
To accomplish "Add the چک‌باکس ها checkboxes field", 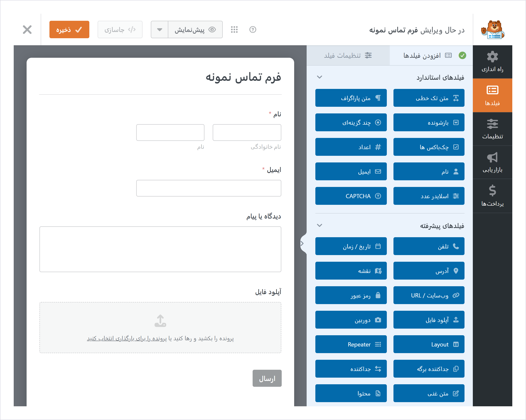I will pyautogui.click(x=429, y=147).
